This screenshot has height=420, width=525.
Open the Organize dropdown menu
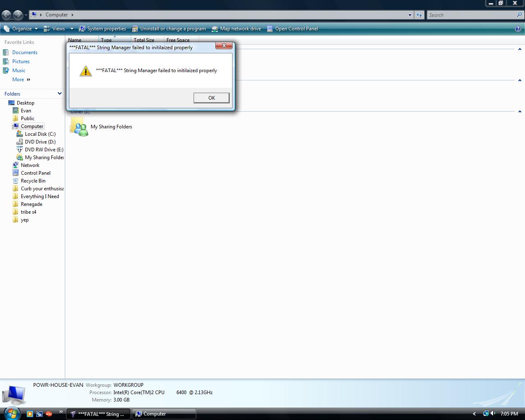click(21, 29)
